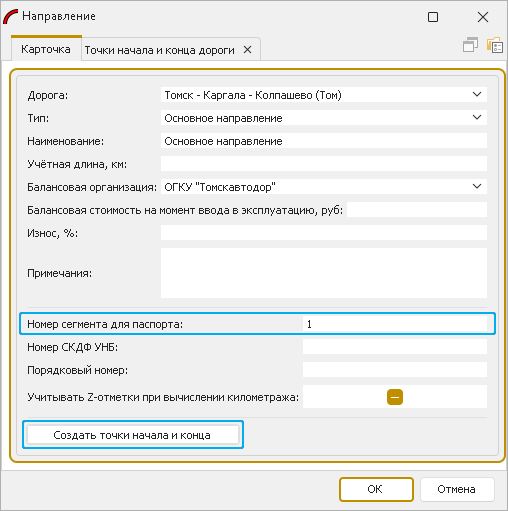Close the Направление dialog window
This screenshot has width=508, height=511.
tap(483, 17)
